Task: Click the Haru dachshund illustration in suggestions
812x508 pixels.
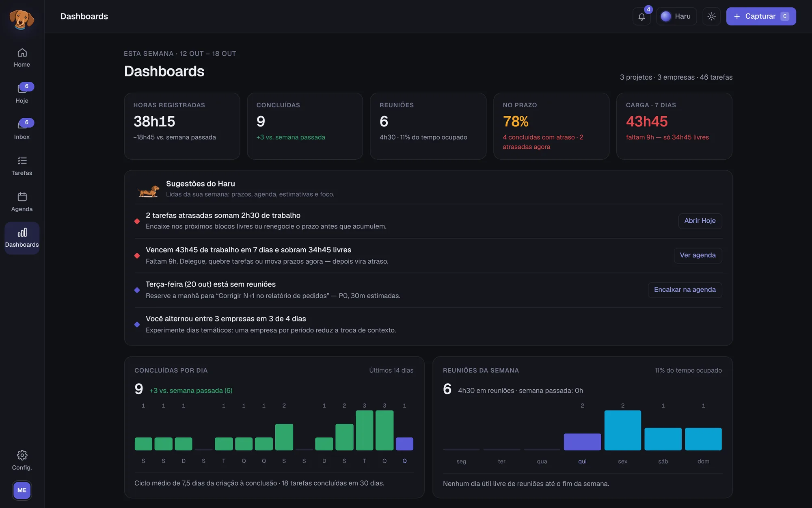Action: tap(148, 191)
